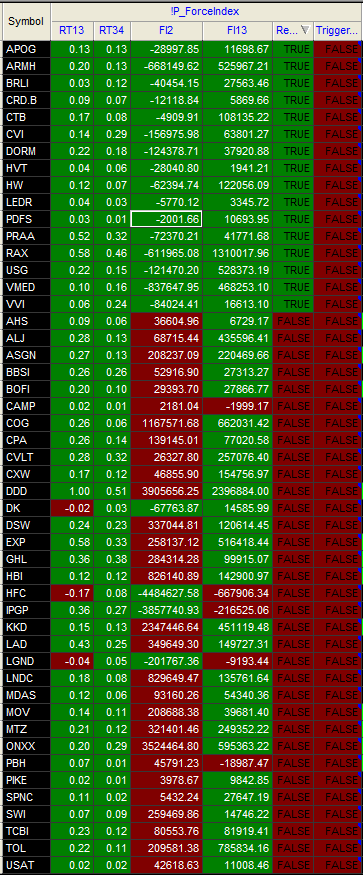Click the Trigger... column header
Image resolution: width=363 pixels, height=875 pixels.
pos(336,31)
